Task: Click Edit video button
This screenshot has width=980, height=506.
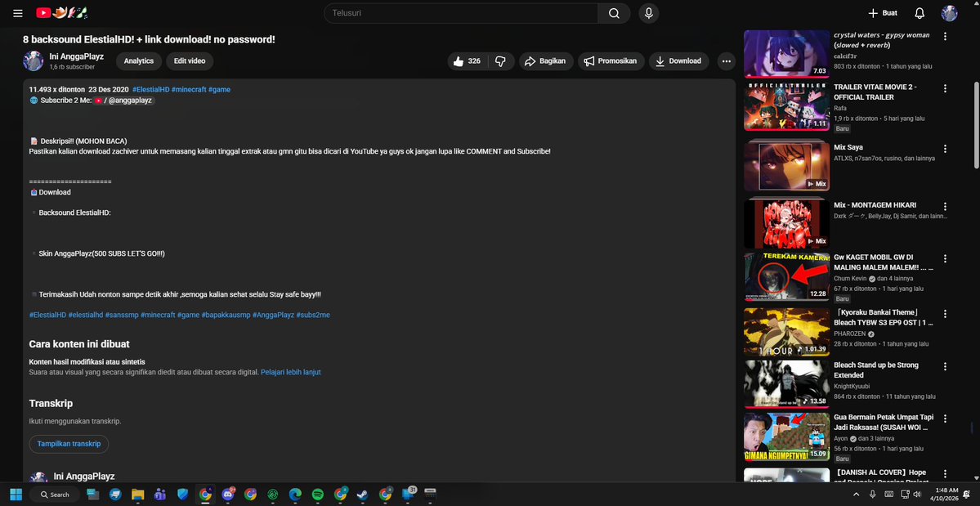Action: (190, 61)
